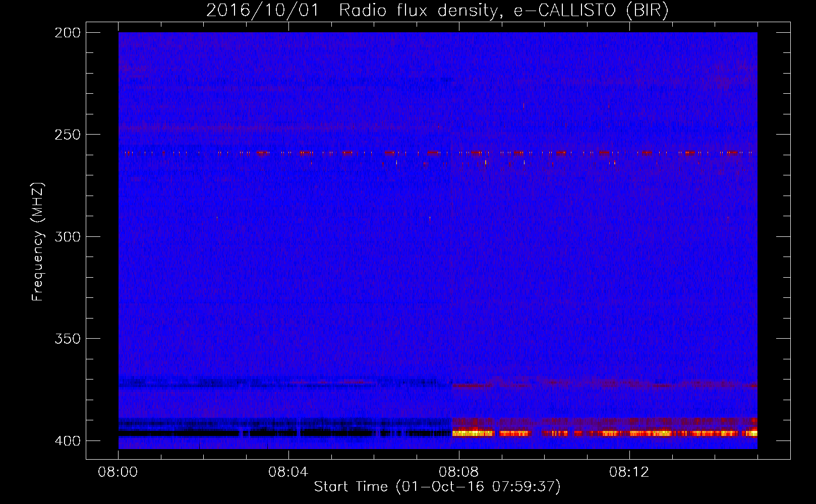Click the 08:12 time tick label
The image size is (816, 504).
[629, 472]
